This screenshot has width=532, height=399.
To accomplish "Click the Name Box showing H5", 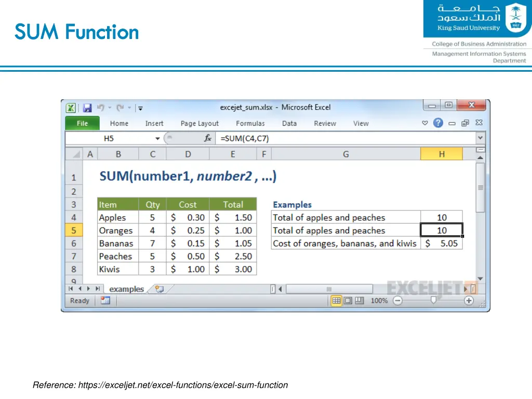I will coord(109,138).
